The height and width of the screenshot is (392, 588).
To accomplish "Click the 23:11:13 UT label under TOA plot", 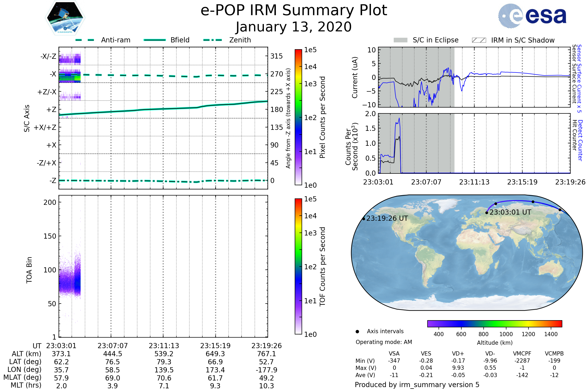I will (x=164, y=346).
